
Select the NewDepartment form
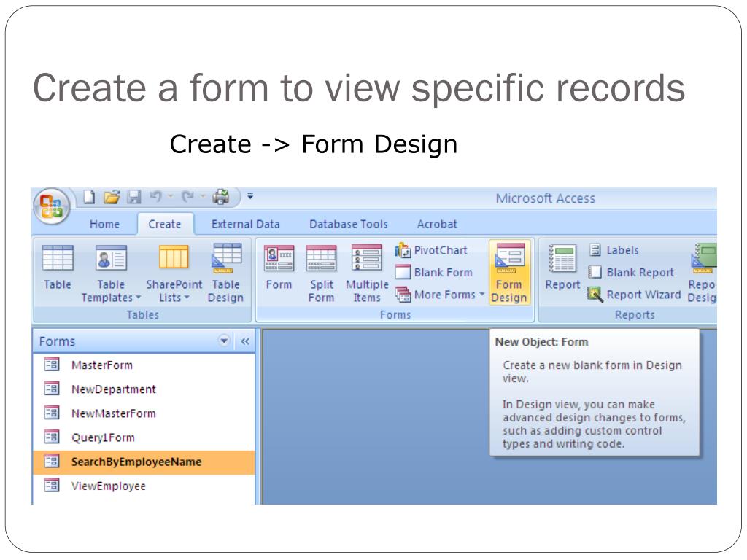pyautogui.click(x=144, y=389)
